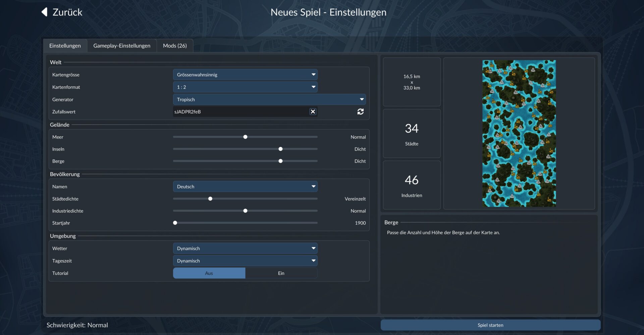Open the Wetter dropdown
The width and height of the screenshot is (644, 335).
click(245, 248)
